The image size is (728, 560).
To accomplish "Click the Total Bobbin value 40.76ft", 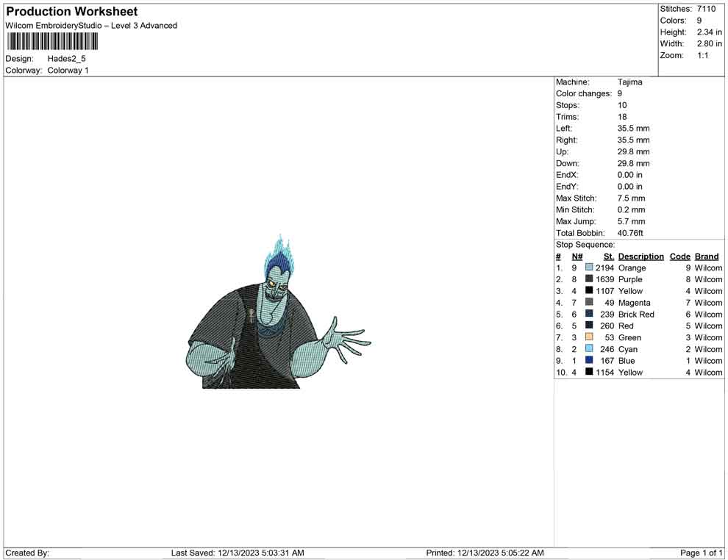I will coord(630,233).
